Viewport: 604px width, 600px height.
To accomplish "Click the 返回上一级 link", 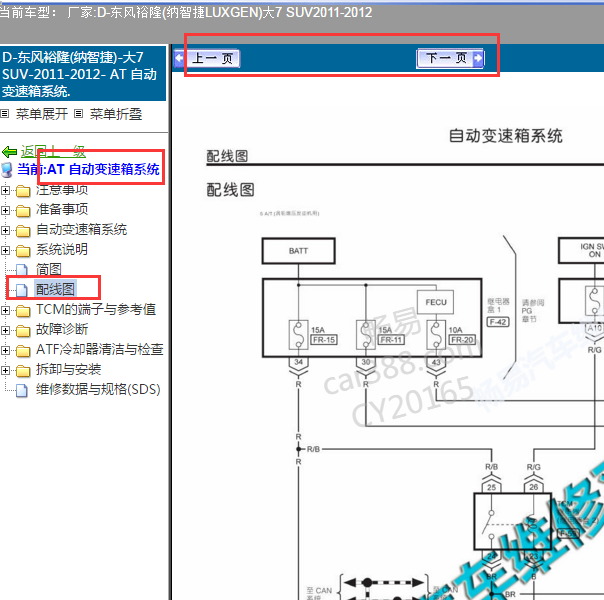I will click(53, 151).
